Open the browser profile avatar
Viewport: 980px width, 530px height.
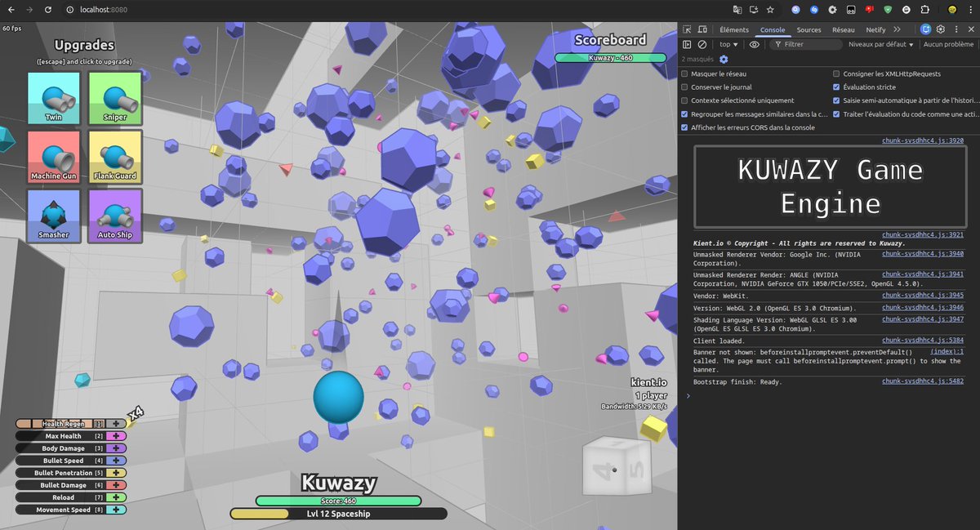[952, 10]
